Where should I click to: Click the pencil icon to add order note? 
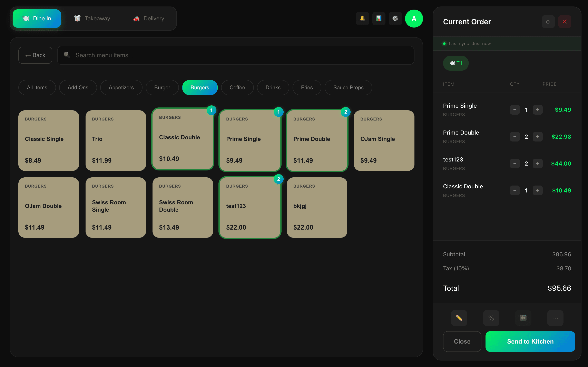459,318
